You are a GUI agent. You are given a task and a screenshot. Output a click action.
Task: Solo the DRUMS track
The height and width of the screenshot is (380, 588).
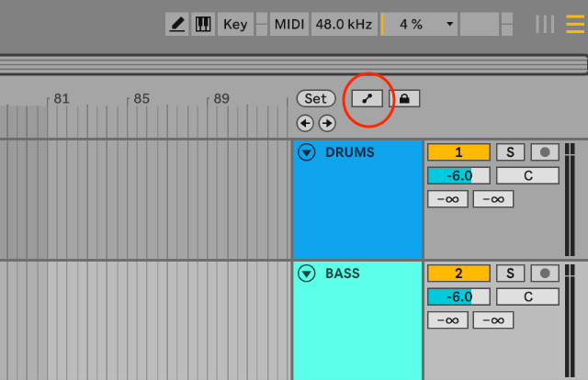(x=509, y=152)
